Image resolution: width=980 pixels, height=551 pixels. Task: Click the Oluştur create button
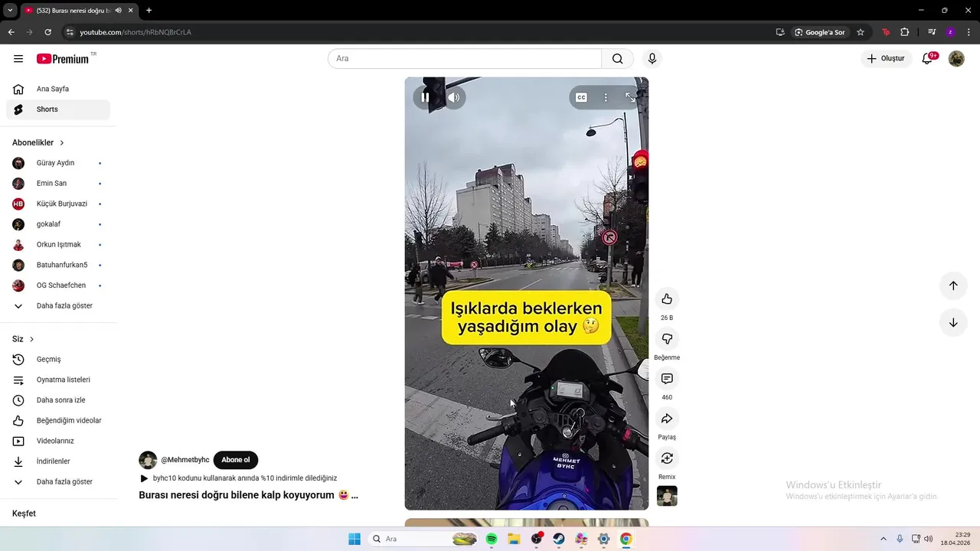click(886, 59)
